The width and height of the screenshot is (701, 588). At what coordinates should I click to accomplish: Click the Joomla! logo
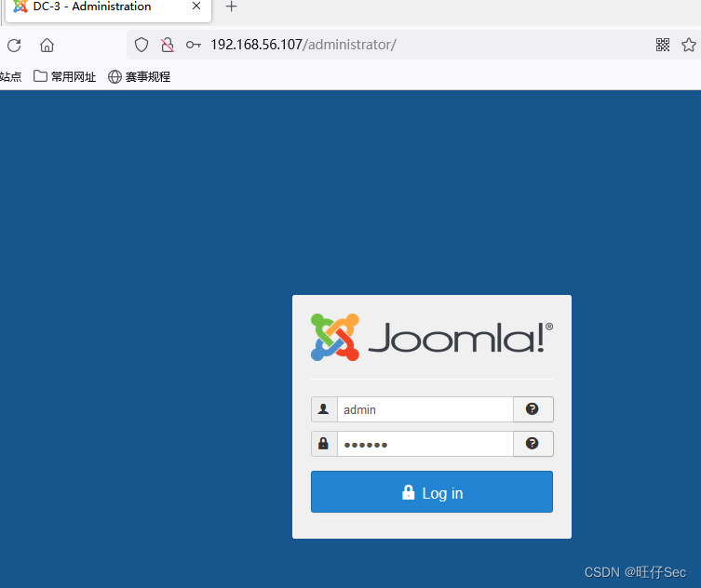coord(432,338)
